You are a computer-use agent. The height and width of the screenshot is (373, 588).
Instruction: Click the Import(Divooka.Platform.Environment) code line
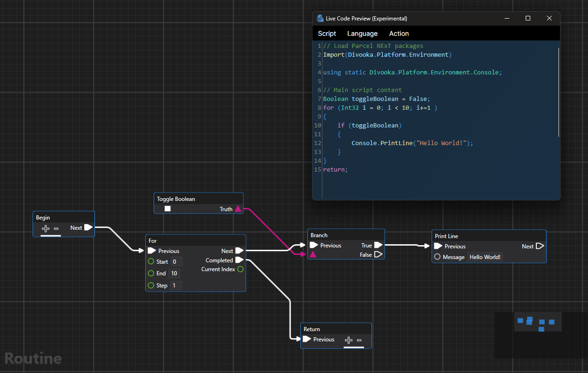coord(387,54)
